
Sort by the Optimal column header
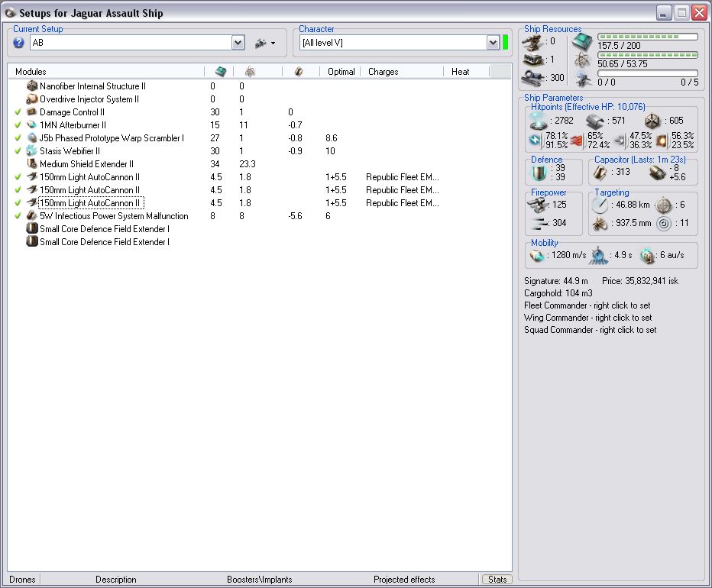point(341,71)
